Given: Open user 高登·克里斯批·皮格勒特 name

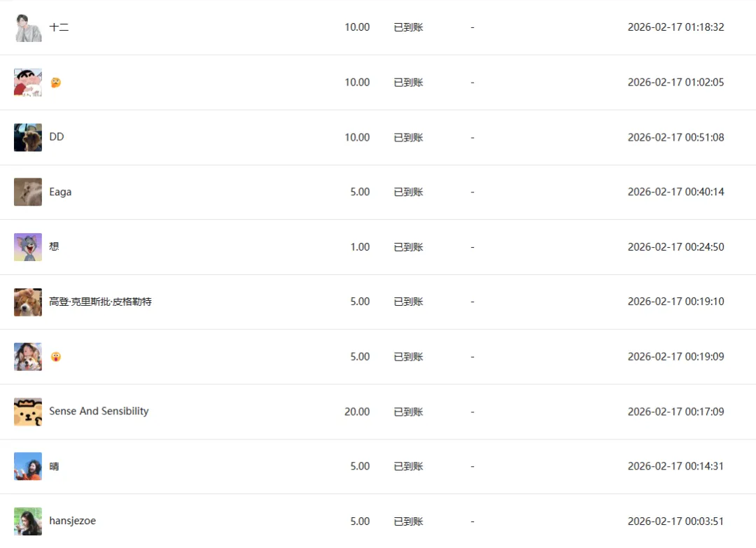Looking at the screenshot, I should click(100, 302).
